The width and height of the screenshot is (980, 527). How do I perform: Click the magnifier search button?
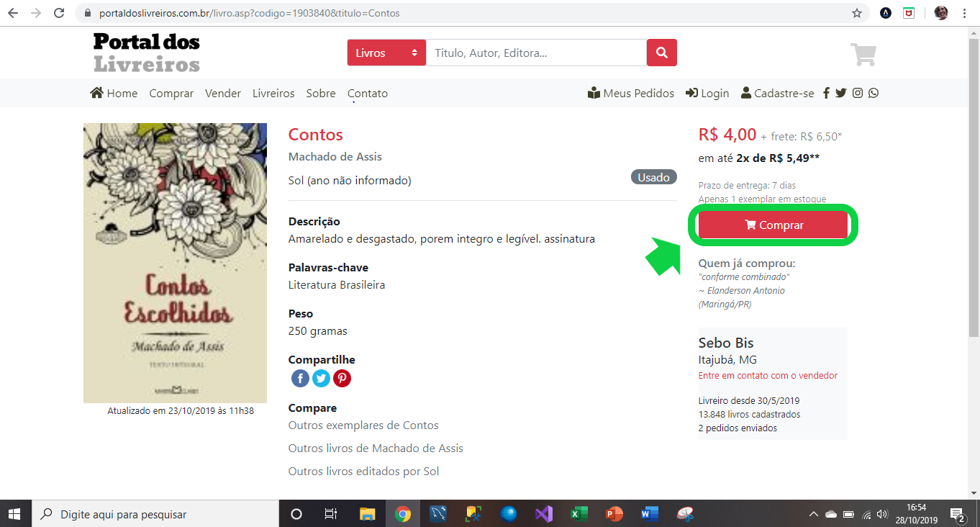pos(662,53)
